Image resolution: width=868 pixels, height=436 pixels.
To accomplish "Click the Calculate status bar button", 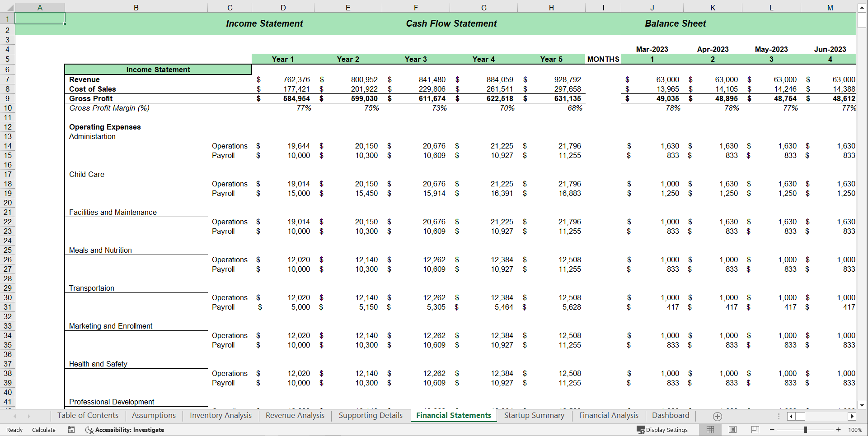I will click(44, 430).
